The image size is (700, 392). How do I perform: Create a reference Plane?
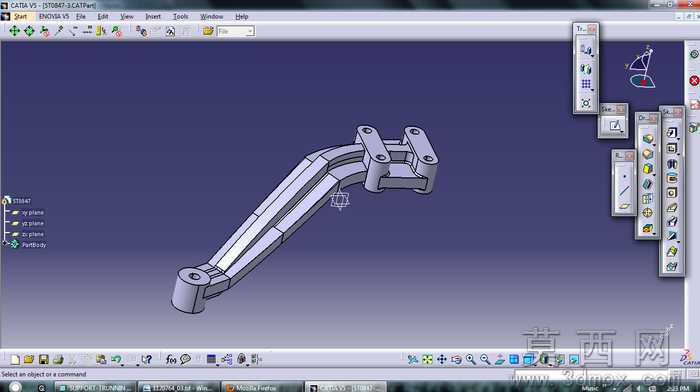(624, 206)
